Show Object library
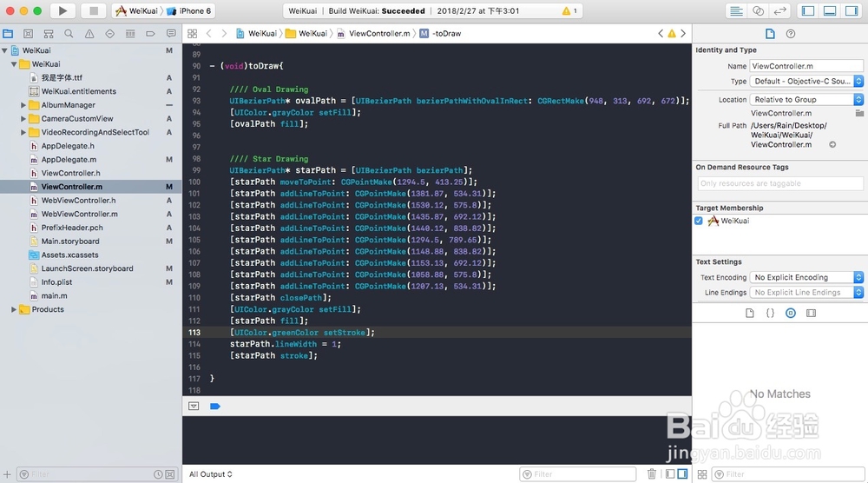Image resolution: width=868 pixels, height=483 pixels. coord(791,314)
